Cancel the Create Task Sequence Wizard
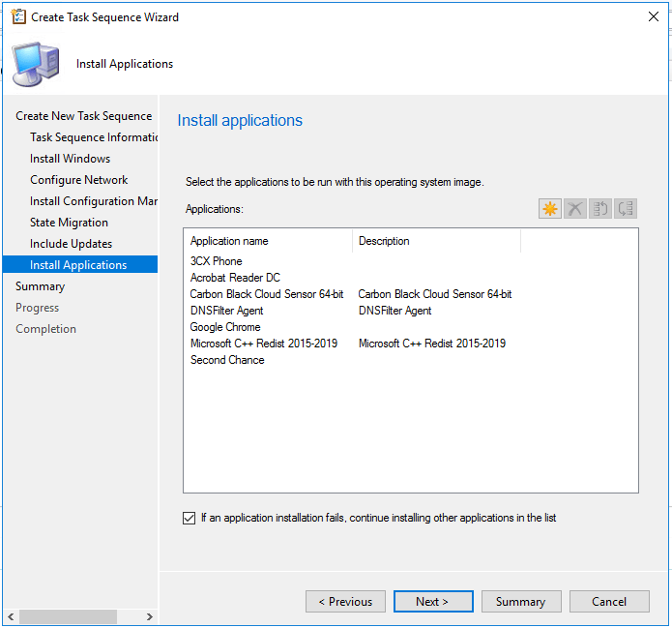This screenshot has width=672, height=628. click(x=609, y=602)
